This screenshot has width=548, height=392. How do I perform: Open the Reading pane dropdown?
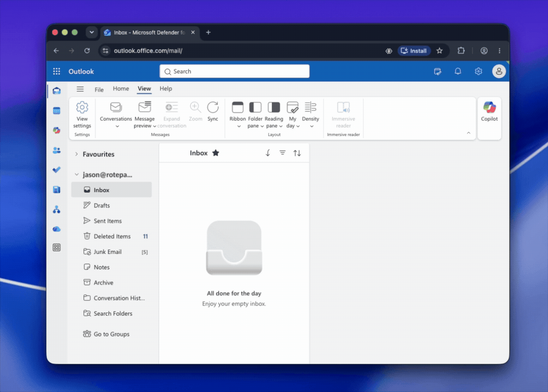pyautogui.click(x=274, y=115)
